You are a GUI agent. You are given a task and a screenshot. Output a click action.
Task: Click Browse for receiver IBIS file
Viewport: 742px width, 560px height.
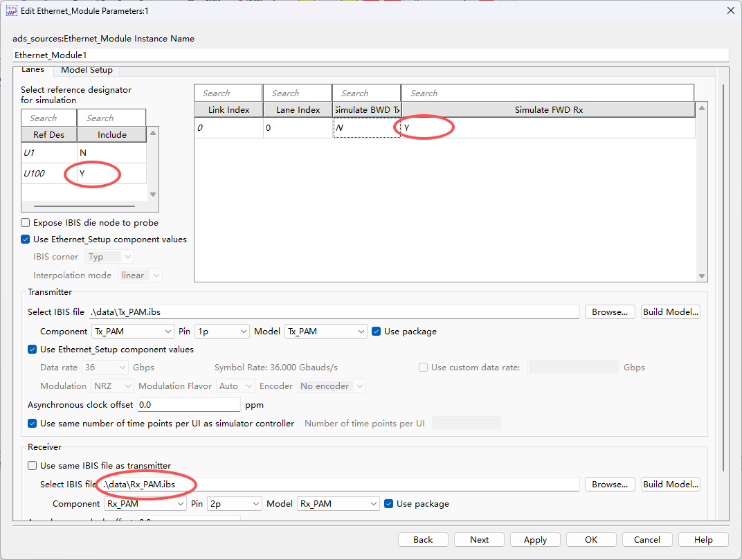610,485
